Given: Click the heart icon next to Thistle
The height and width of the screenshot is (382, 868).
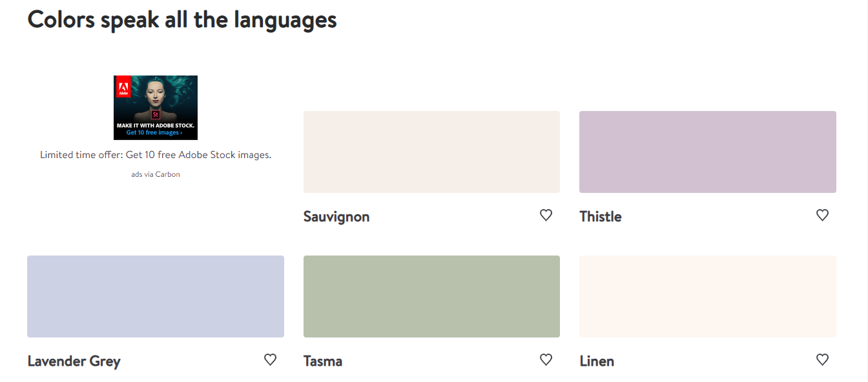Looking at the screenshot, I should 822,216.
